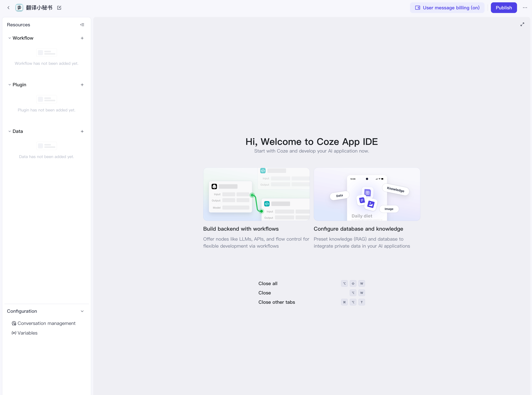Click the Configure database and knowledge illustration

(x=367, y=194)
